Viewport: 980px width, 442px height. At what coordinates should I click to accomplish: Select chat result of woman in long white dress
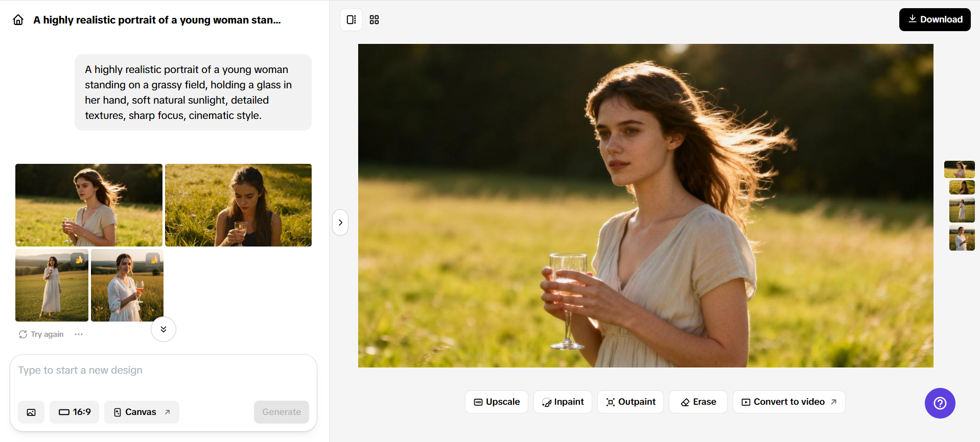click(x=52, y=285)
